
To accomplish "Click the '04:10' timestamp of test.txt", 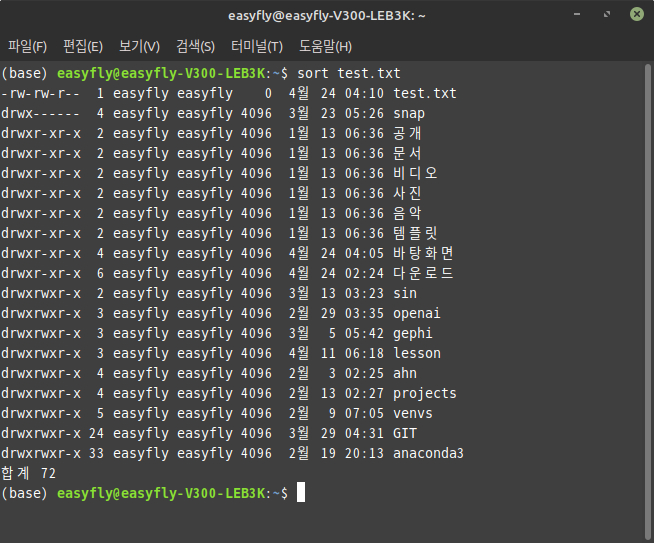I will [x=364, y=93].
